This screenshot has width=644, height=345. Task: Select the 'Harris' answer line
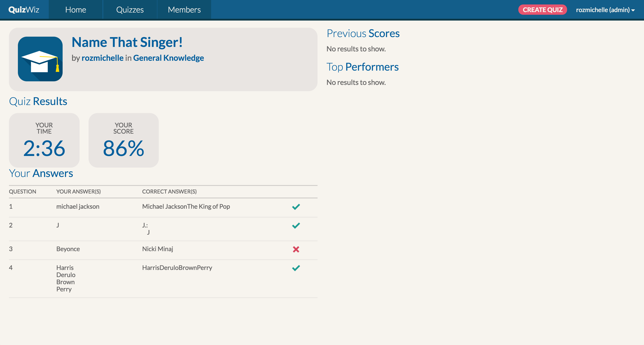click(x=65, y=268)
